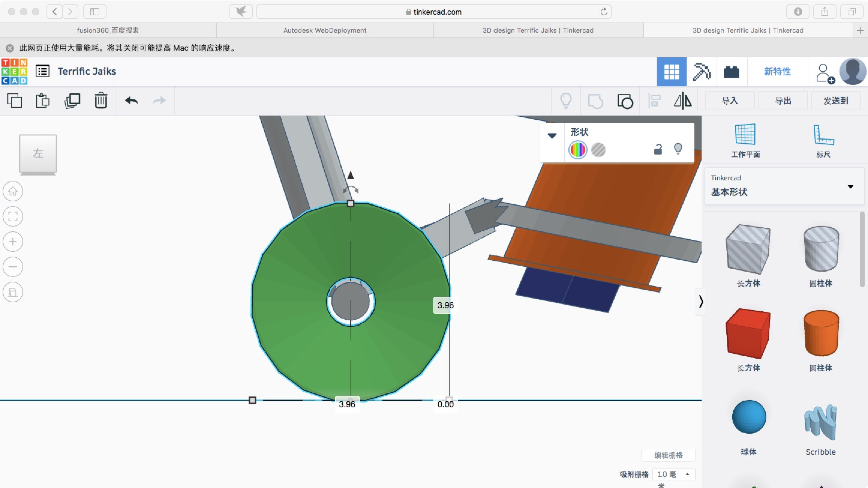Switch to 3D design grid view

[672, 72]
